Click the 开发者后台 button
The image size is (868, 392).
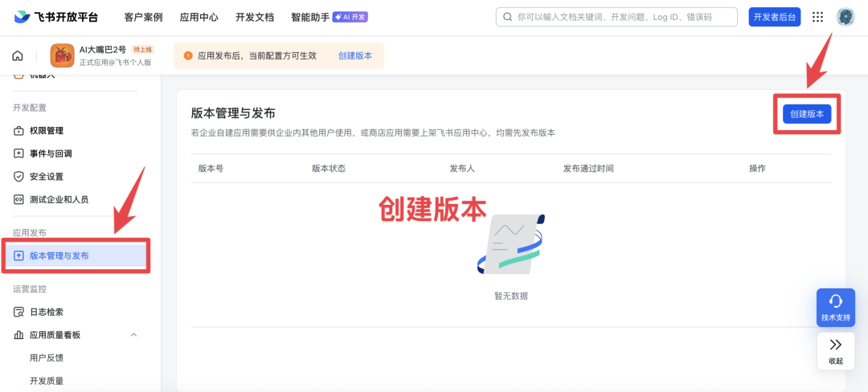774,17
